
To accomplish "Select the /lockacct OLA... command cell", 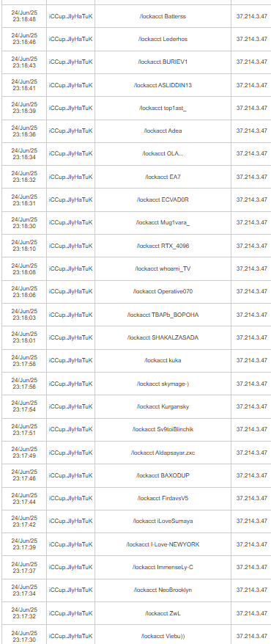I will (x=163, y=153).
